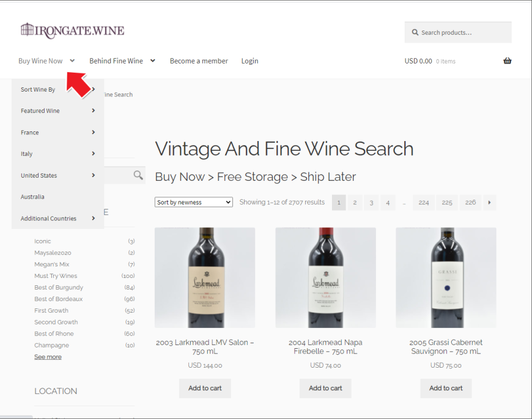Click current page 1 button
Viewport: 532px width, 419px height.
click(339, 202)
